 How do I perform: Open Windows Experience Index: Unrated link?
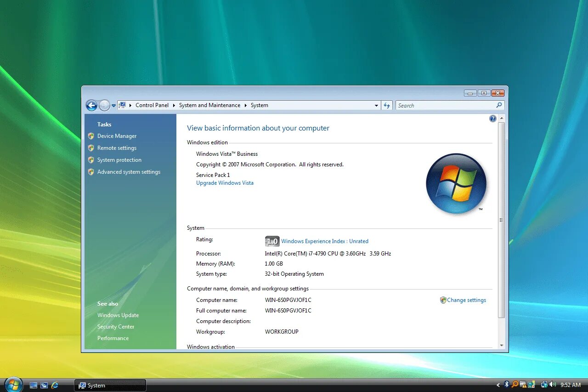[x=325, y=241]
